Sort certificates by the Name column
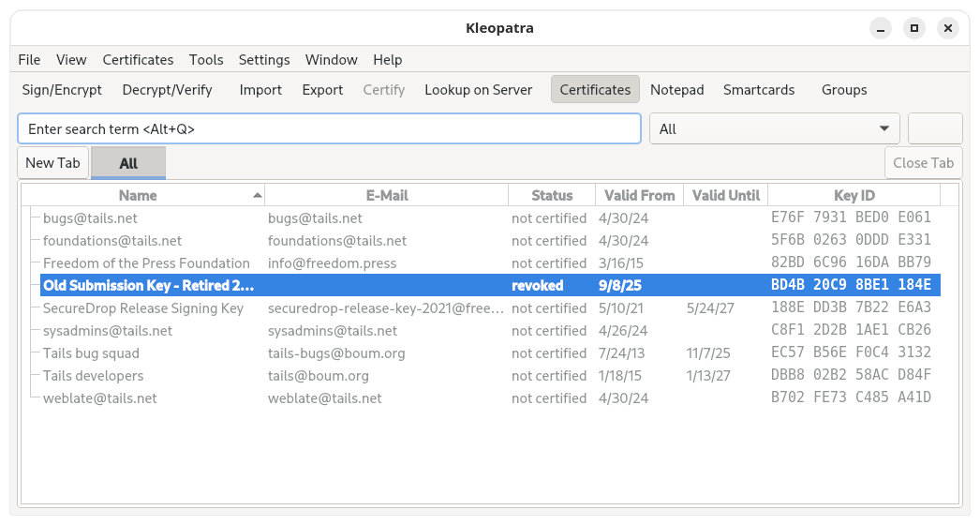This screenshot has height=525, width=980. click(138, 196)
